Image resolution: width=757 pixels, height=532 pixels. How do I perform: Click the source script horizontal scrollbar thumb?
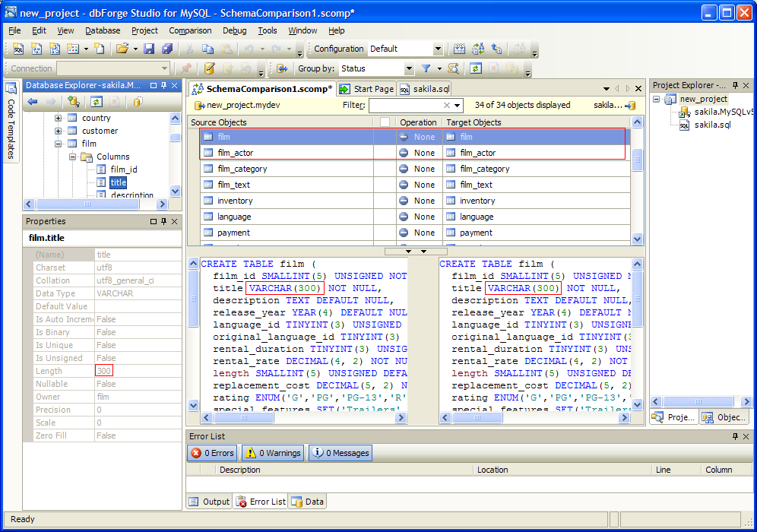click(x=244, y=417)
